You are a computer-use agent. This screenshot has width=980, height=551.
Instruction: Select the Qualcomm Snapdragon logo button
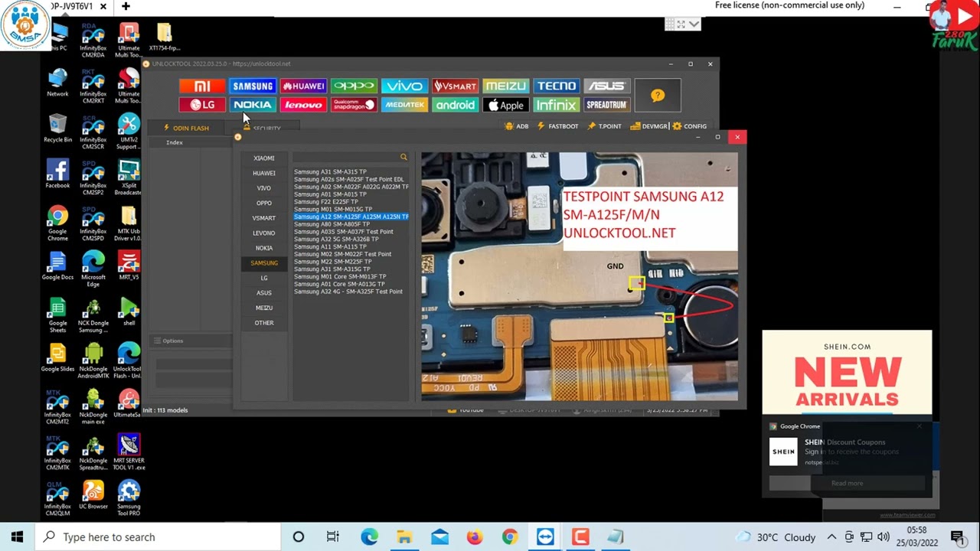pos(354,105)
